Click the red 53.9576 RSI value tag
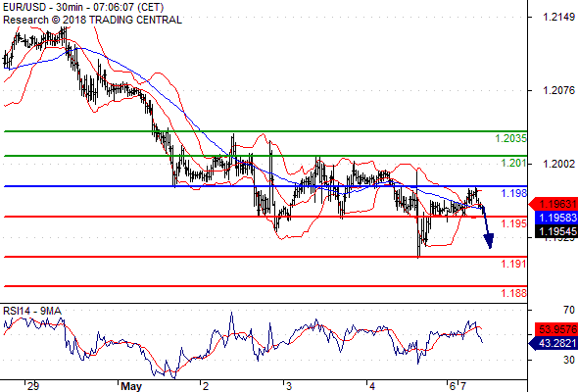This screenshot has width=578, height=392. (556, 329)
